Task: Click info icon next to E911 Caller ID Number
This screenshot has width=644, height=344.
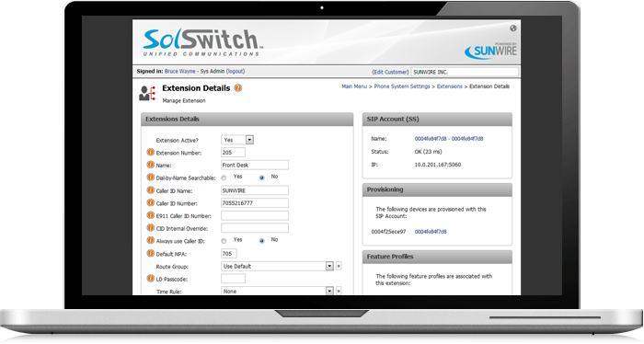Action: pos(151,215)
